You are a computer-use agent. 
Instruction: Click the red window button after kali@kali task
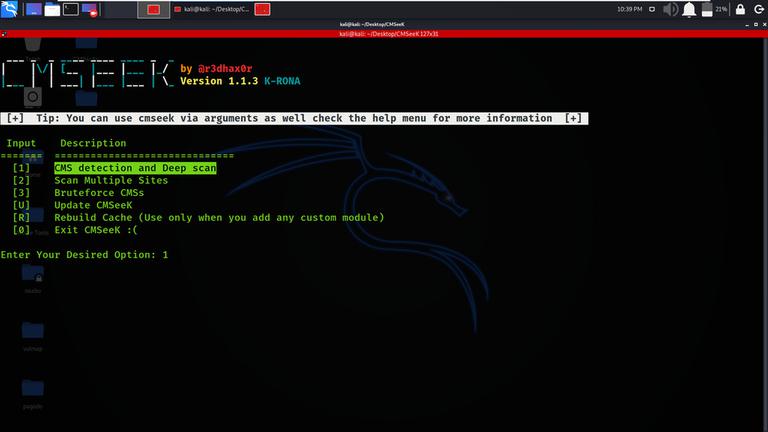[x=262, y=9]
